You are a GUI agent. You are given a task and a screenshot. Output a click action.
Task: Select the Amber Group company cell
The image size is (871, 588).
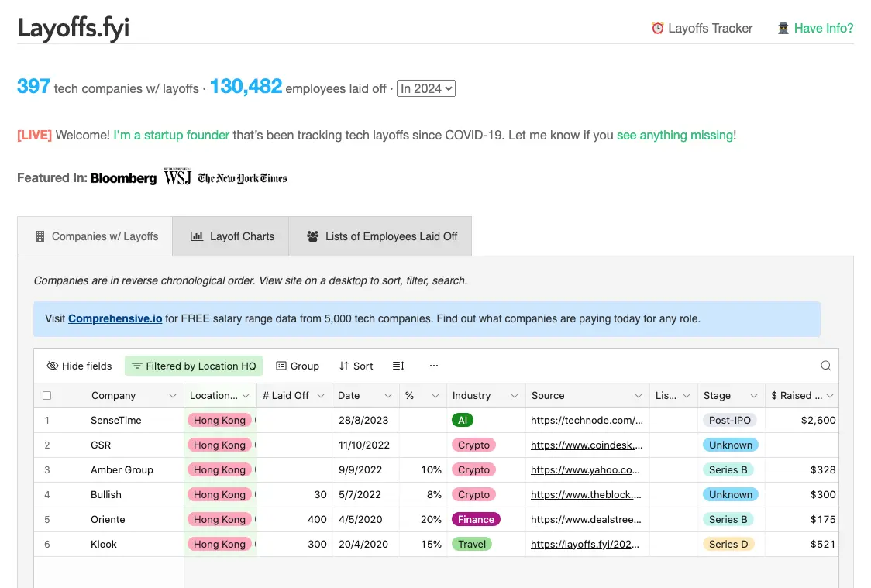(122, 469)
